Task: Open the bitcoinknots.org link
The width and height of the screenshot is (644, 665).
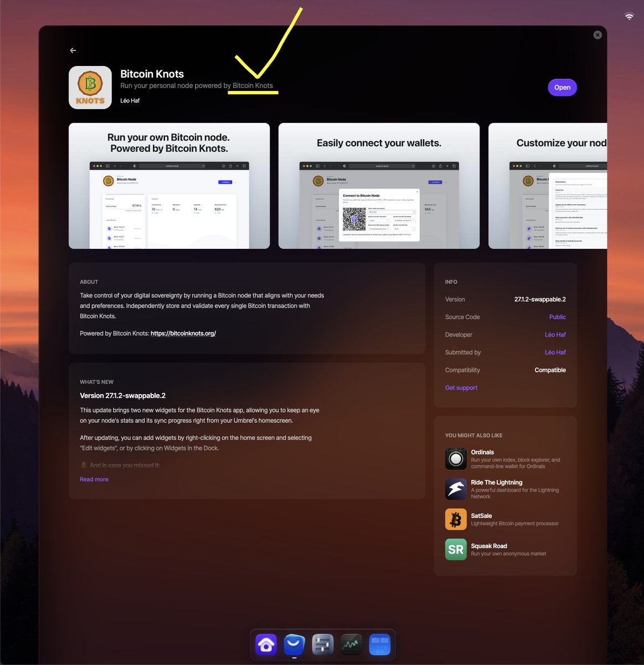Action: [183, 334]
